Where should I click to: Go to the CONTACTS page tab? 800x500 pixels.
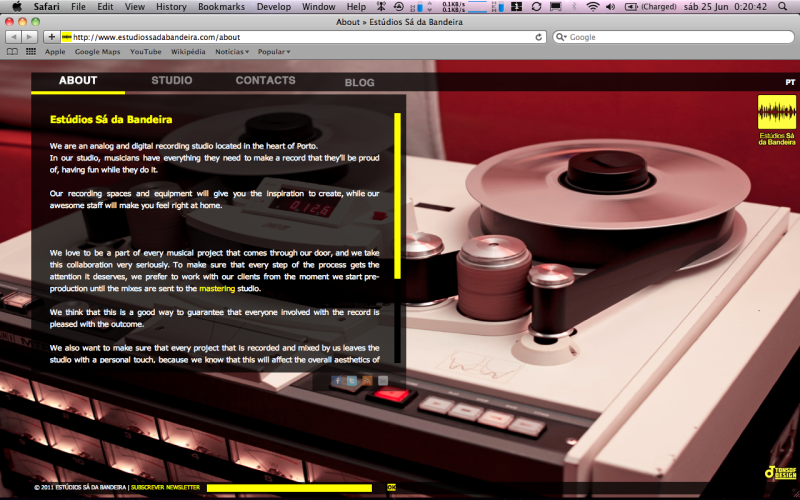[x=265, y=81]
